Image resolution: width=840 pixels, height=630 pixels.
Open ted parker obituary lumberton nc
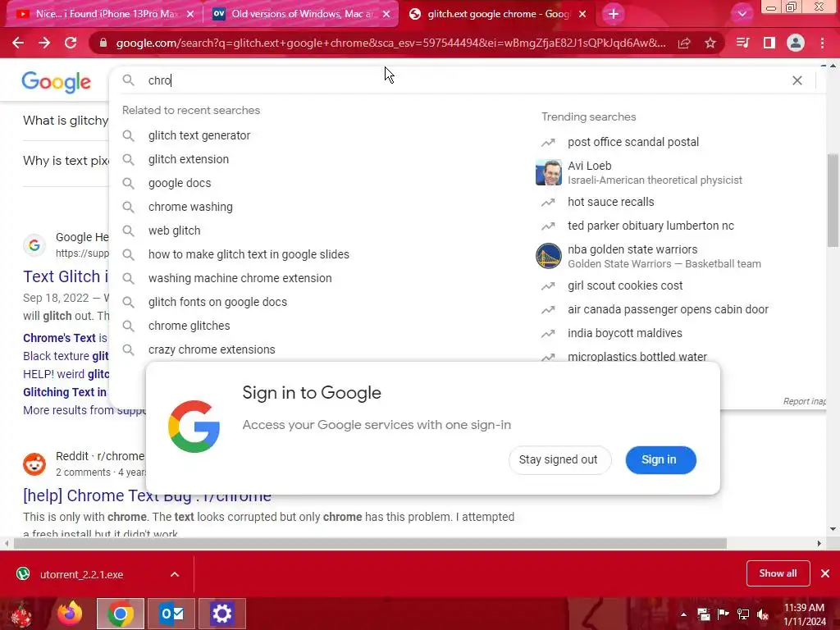(651, 226)
